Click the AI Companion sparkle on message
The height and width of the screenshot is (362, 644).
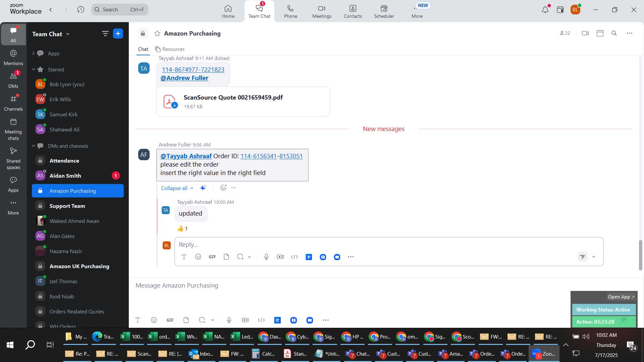tap(203, 188)
